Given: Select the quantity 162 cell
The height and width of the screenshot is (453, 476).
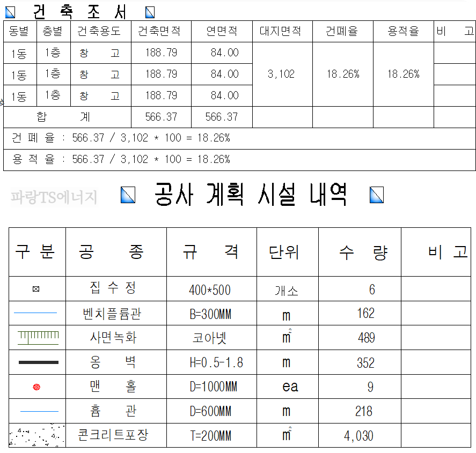Looking at the screenshot, I should point(366,313).
